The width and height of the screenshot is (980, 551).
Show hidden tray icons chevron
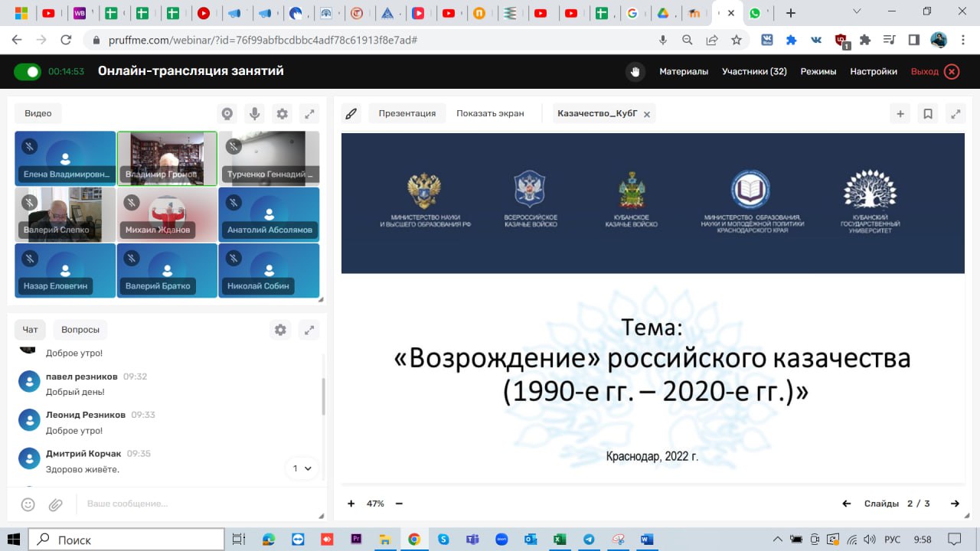(779, 540)
